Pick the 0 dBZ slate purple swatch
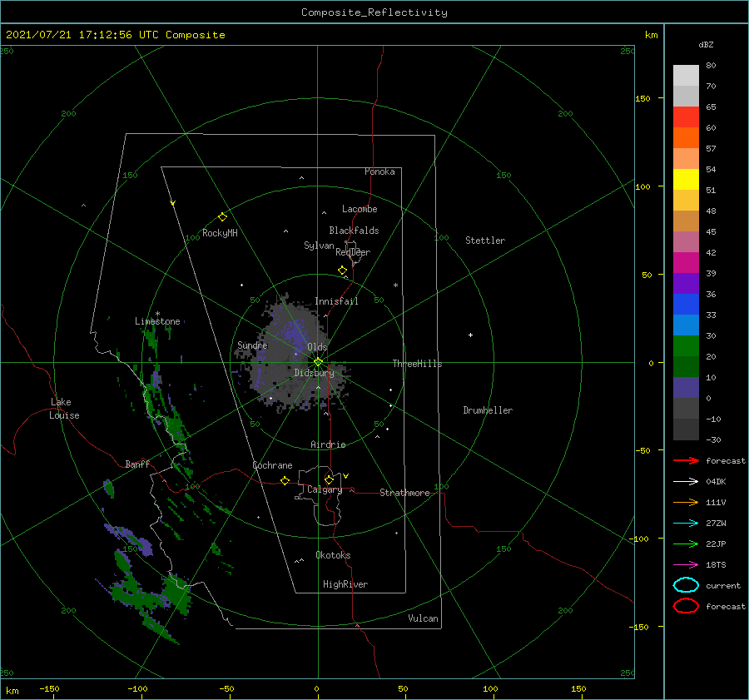Screen dimensions: 749x700 [x=686, y=388]
